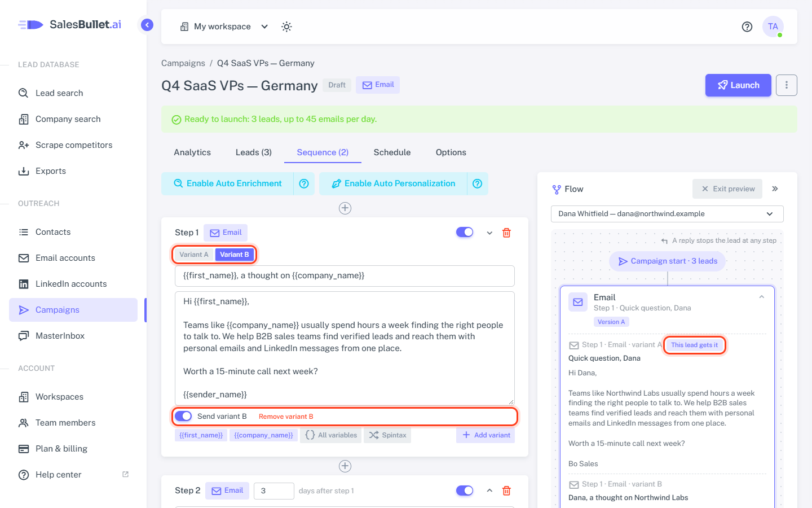Add a step above Step 1
The height and width of the screenshot is (508, 812).
[x=345, y=208]
